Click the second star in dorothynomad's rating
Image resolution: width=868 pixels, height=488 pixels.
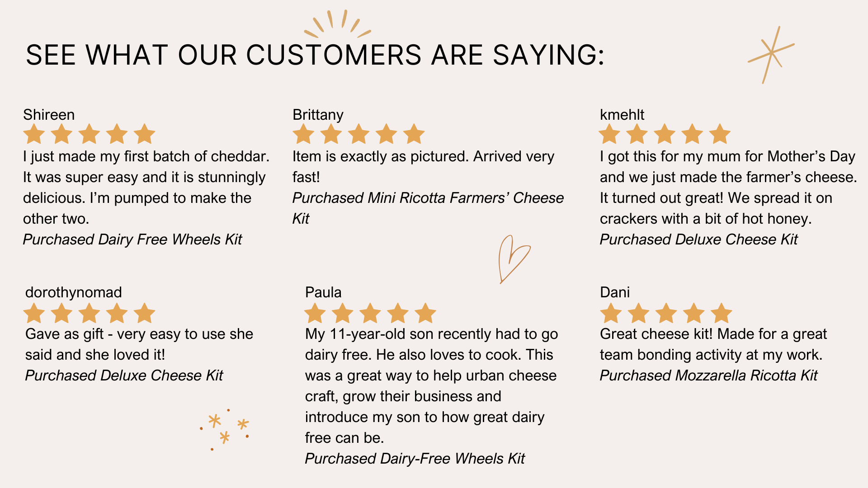point(62,313)
